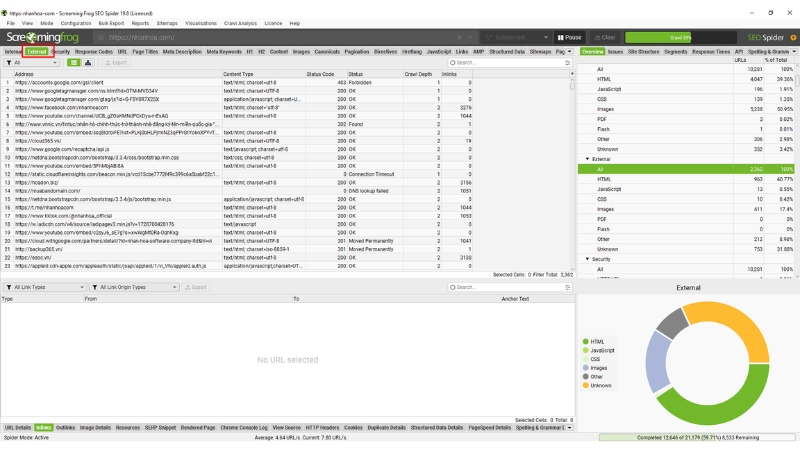Viewport: 800px width, 450px height.
Task: Click the lower pane search field
Action: 505,287
